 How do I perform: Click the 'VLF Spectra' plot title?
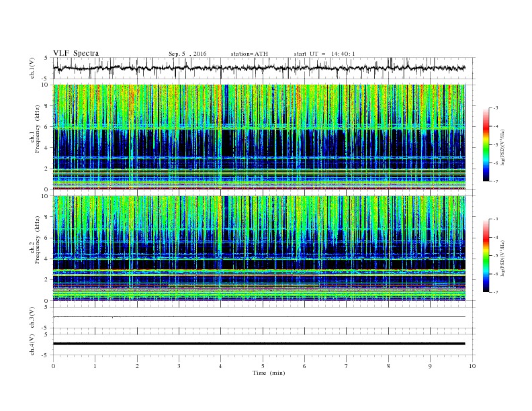click(x=76, y=53)
